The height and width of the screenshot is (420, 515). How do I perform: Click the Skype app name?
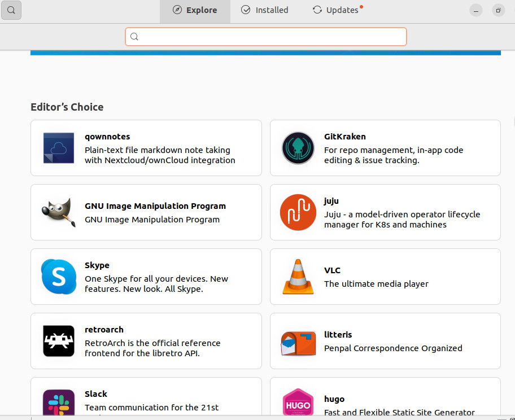point(97,265)
